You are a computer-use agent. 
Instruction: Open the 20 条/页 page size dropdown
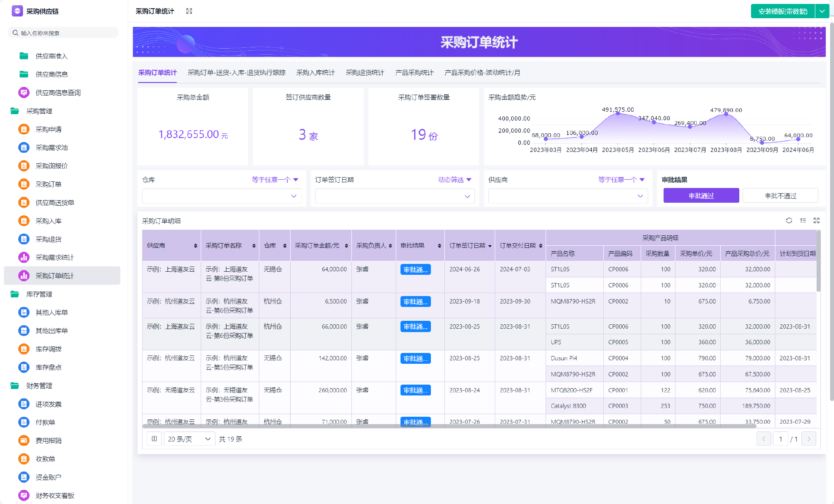click(189, 439)
